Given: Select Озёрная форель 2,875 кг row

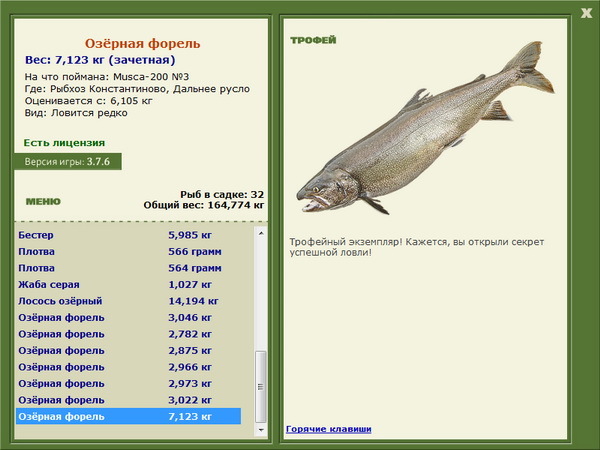Looking at the screenshot, I should point(129,350).
